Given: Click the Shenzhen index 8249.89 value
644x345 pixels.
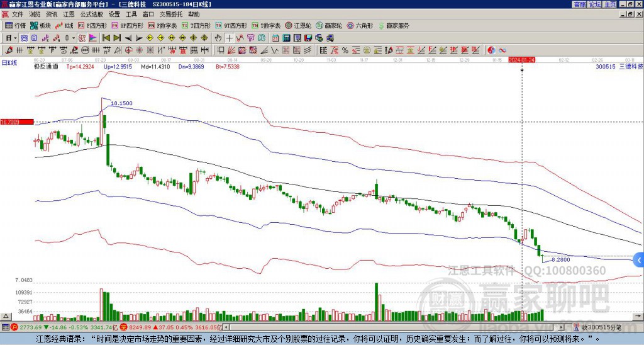Looking at the screenshot, I should click(x=140, y=327).
